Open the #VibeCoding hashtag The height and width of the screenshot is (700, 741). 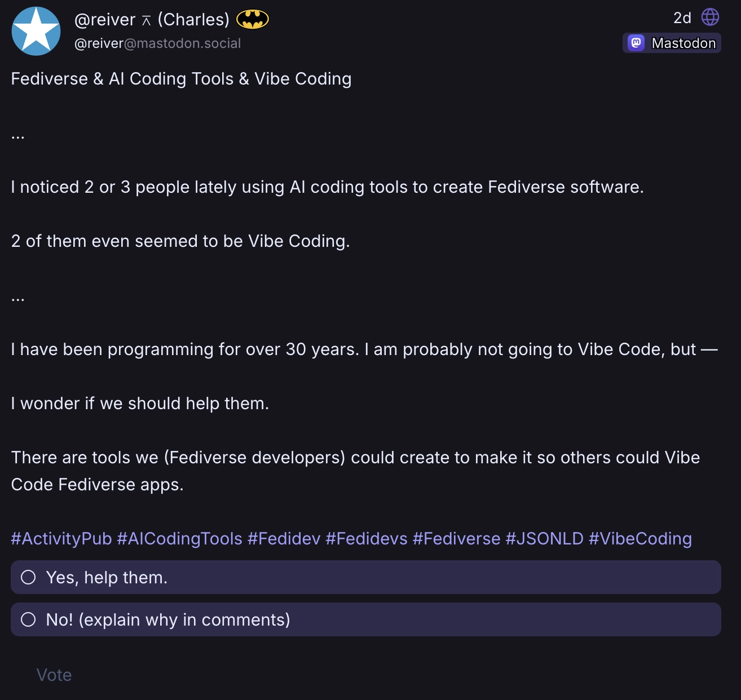tap(640, 539)
